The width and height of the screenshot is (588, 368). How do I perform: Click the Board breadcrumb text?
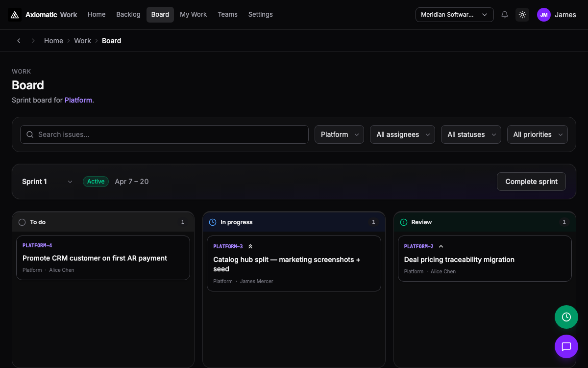tap(111, 41)
